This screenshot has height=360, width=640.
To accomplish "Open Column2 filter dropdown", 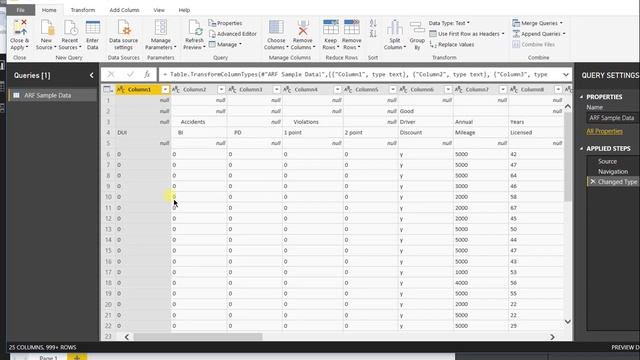I will pyautogui.click(x=221, y=89).
